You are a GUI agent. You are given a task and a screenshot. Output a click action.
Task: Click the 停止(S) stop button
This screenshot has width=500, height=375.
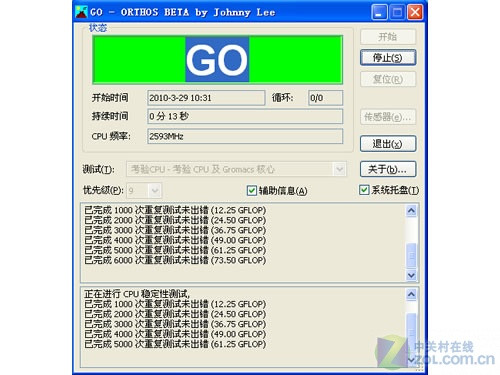(x=388, y=58)
